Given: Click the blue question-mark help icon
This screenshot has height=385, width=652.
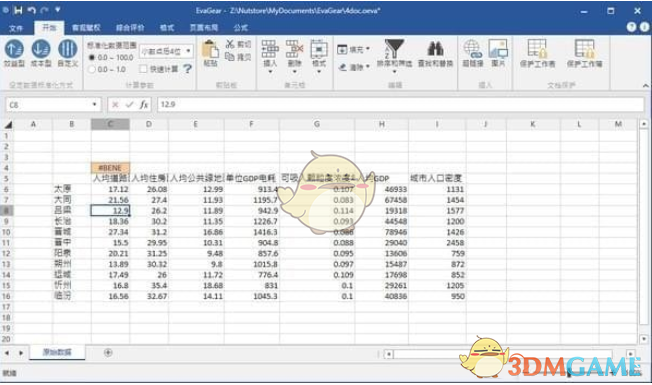Looking at the screenshot, I should pos(188,69).
